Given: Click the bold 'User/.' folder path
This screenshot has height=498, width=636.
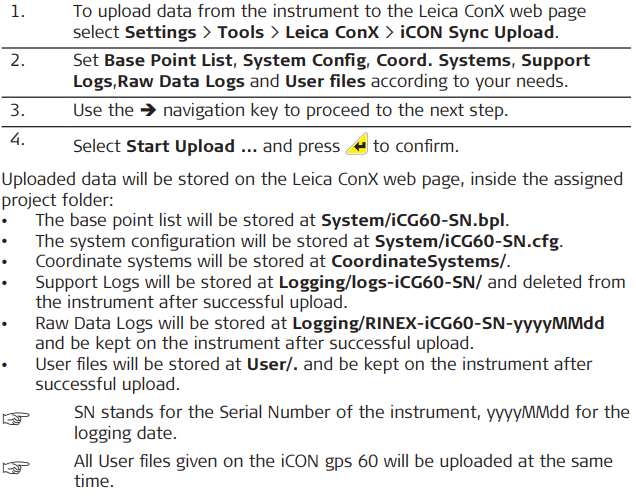Looking at the screenshot, I should point(271,364).
